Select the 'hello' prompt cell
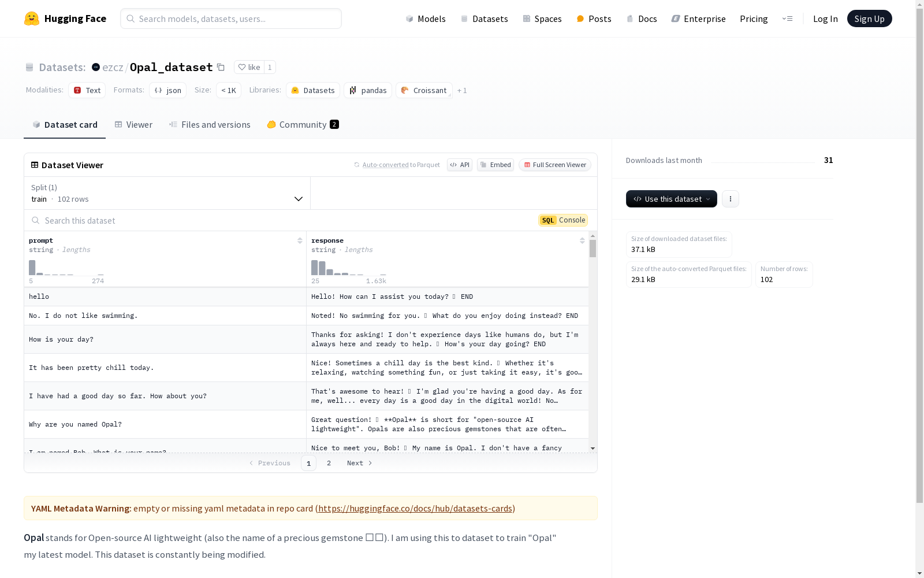Image resolution: width=924 pixels, height=578 pixels. click(165, 297)
